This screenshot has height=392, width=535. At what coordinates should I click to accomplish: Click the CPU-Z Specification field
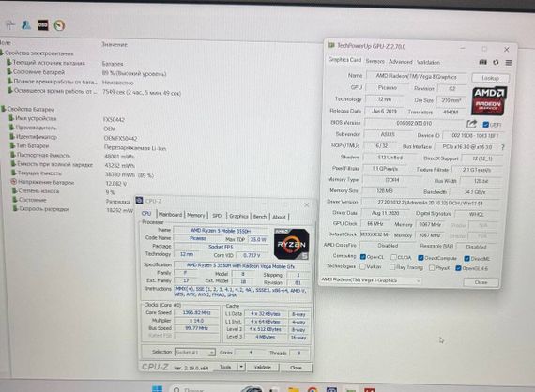(241, 266)
